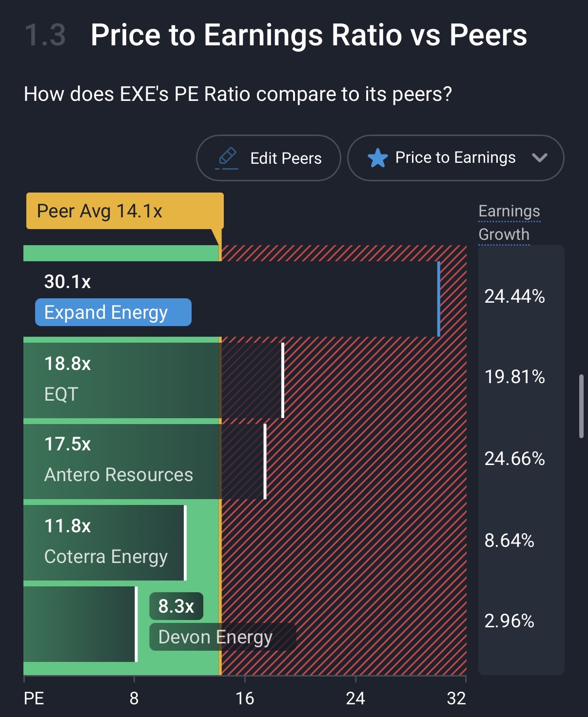
Task: Select the Expand Energy company tag
Action: coord(113,312)
